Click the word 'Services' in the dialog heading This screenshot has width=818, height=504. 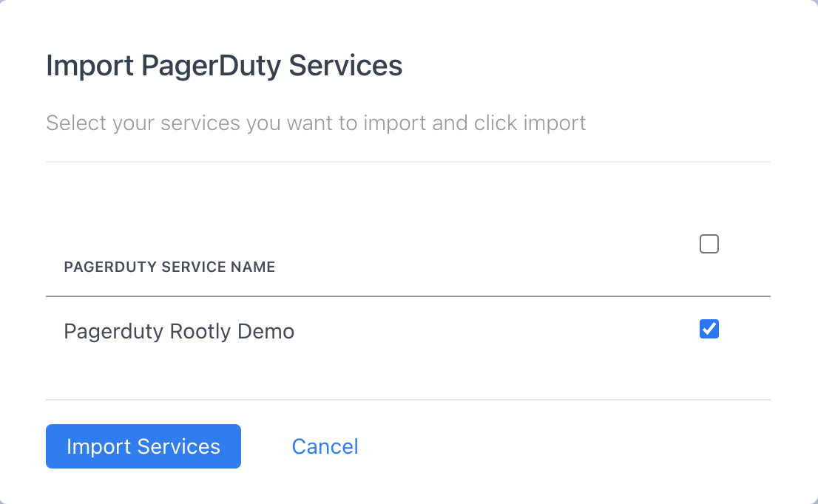pyautogui.click(x=345, y=67)
